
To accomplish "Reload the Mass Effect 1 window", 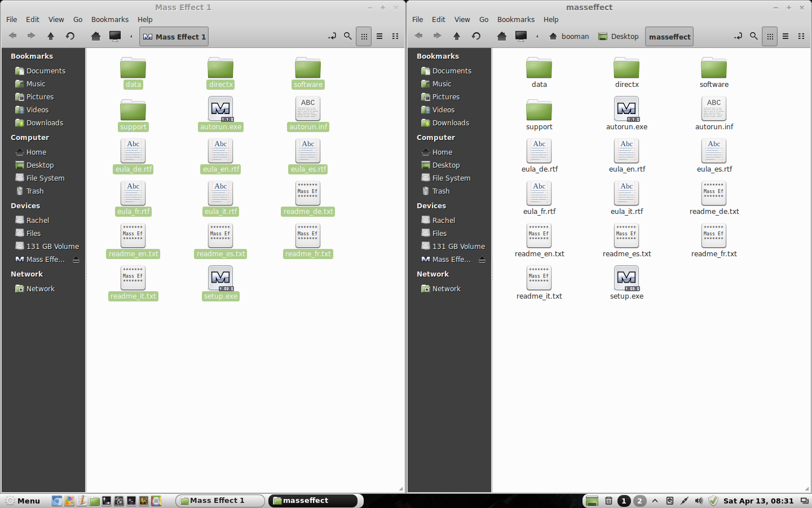I will [70, 36].
